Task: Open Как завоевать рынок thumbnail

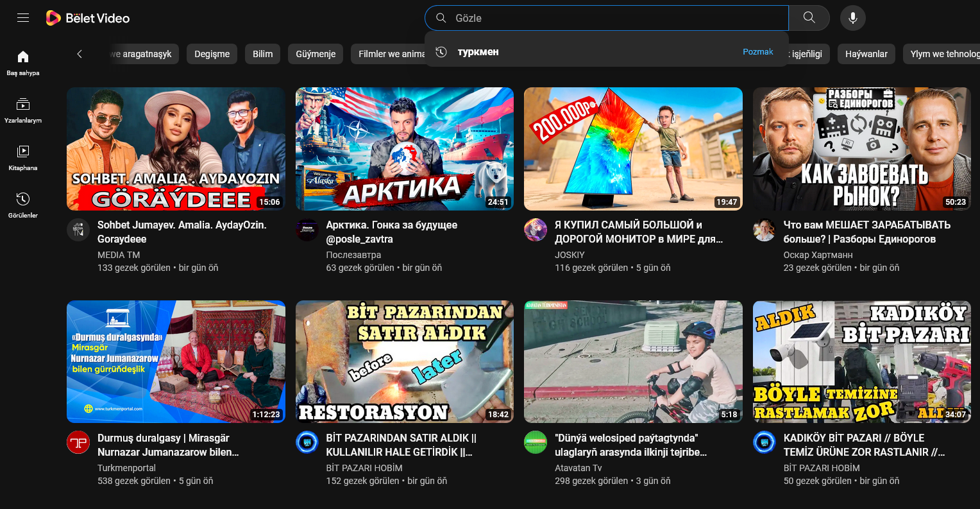Action: pos(862,149)
